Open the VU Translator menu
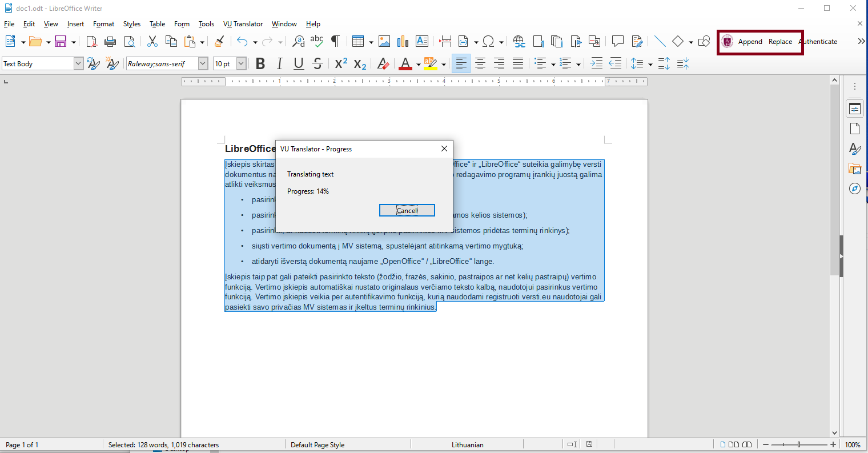This screenshot has height=453, width=868. (x=243, y=24)
